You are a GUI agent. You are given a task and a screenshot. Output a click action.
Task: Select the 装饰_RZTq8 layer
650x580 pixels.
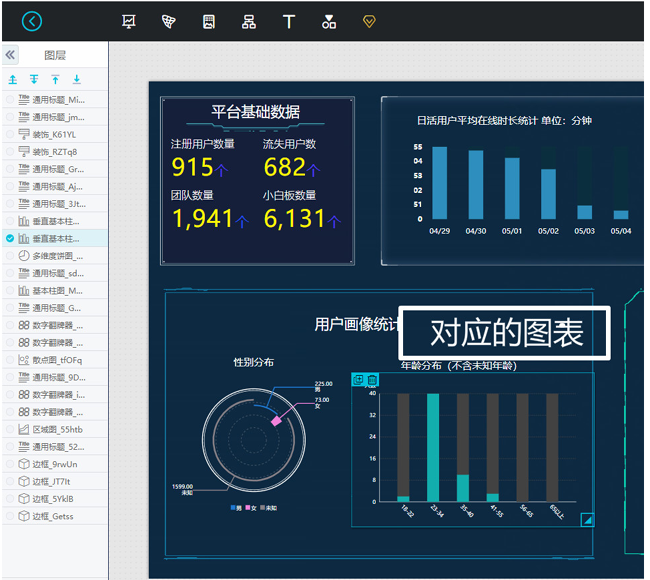point(54,152)
